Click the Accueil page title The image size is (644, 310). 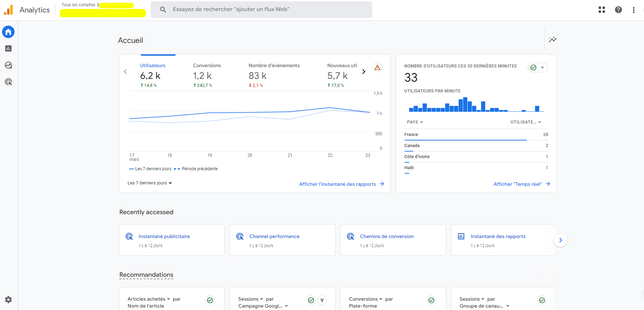(x=130, y=40)
